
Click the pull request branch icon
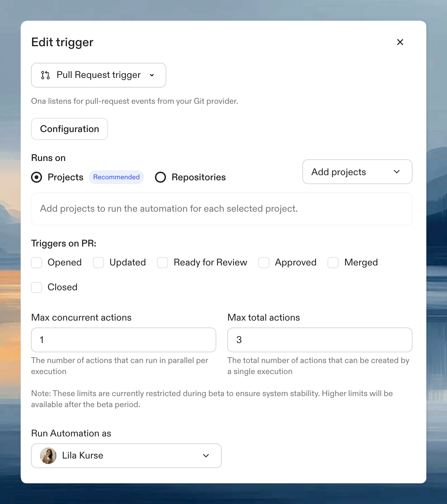click(45, 75)
